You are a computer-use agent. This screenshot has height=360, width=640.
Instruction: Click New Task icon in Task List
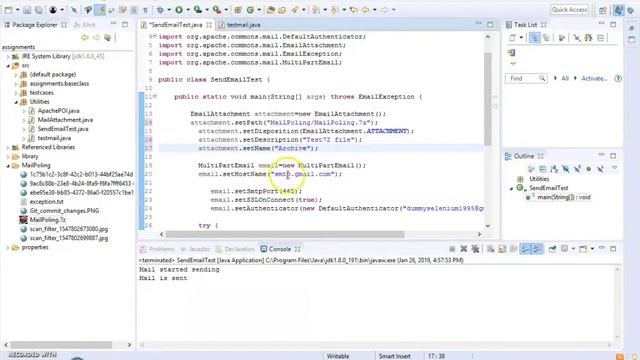click(513, 38)
